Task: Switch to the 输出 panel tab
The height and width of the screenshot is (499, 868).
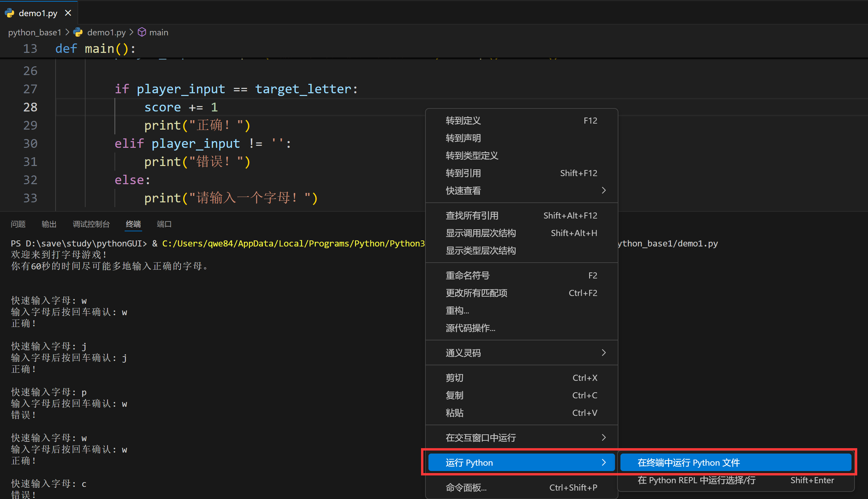Action: [x=49, y=224]
